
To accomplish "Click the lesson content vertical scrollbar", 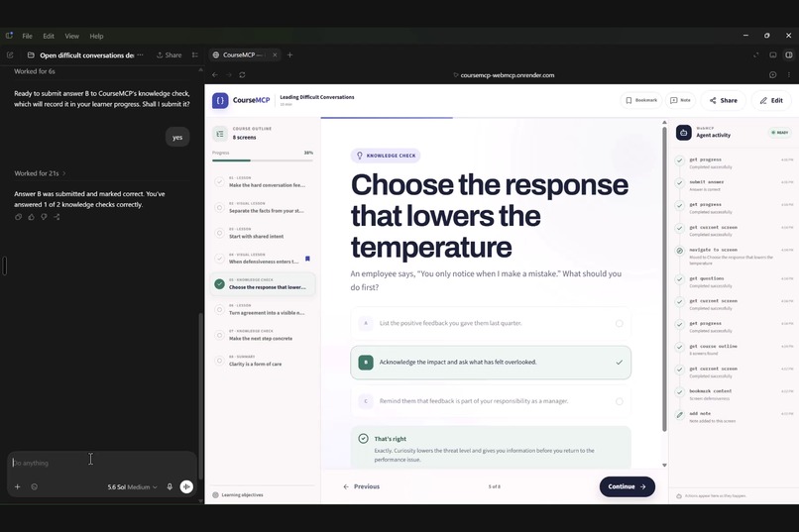I will click(x=664, y=280).
